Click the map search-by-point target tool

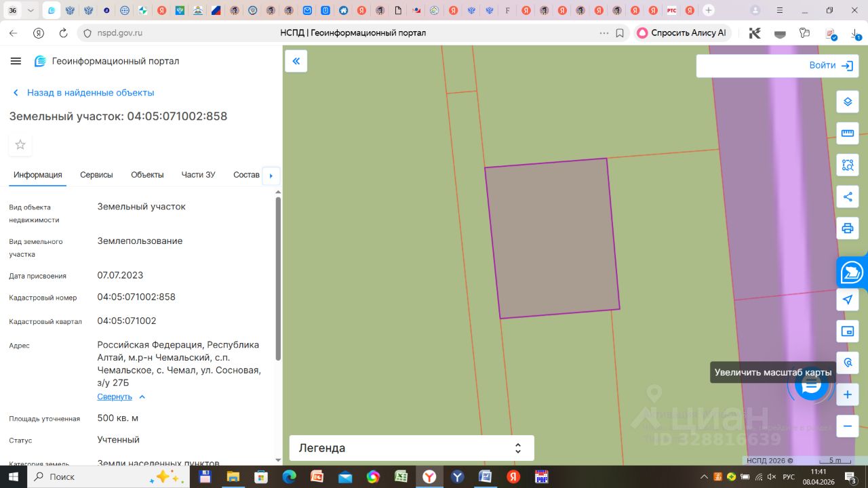[x=848, y=363]
